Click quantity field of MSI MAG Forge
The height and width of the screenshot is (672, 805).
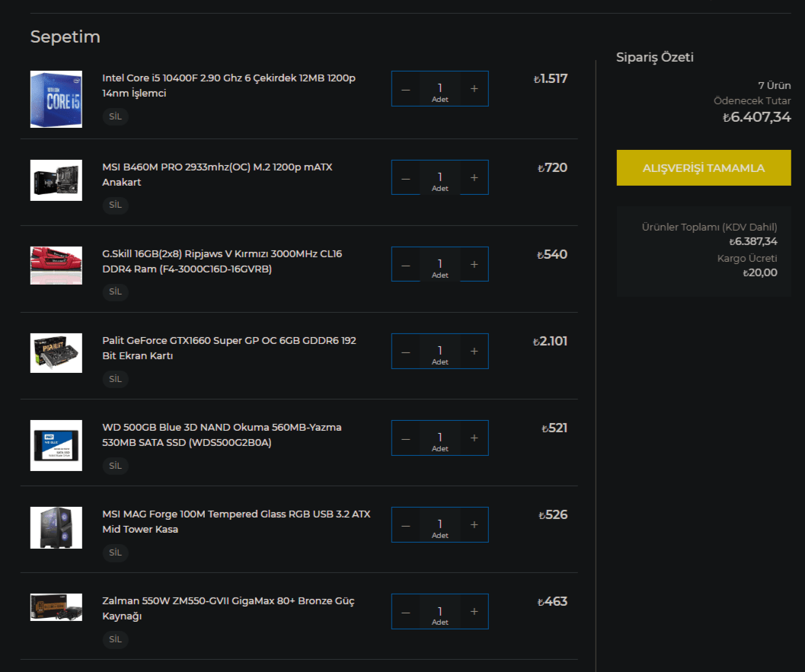[x=440, y=524]
